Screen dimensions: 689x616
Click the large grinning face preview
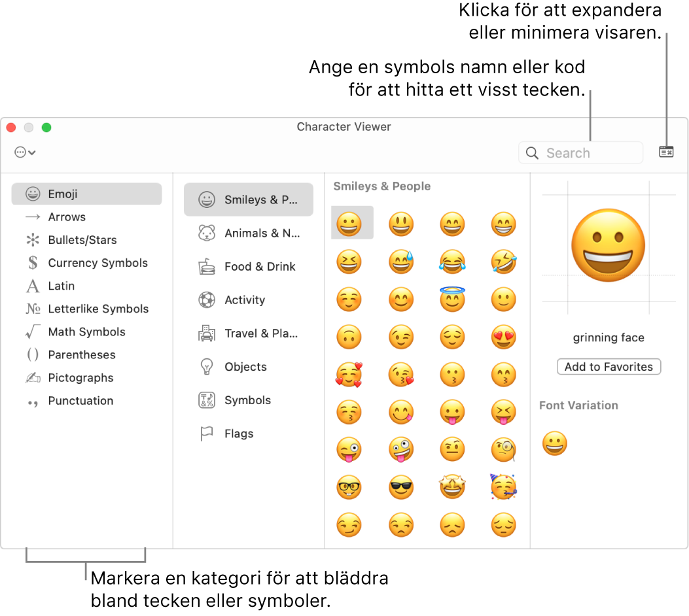point(608,245)
